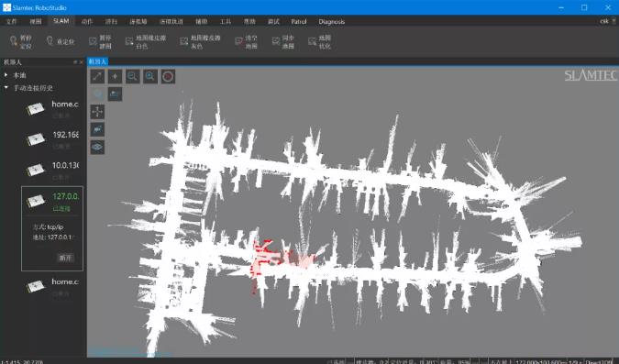
Task: Click the 断开 disconnect button
Action: point(65,258)
